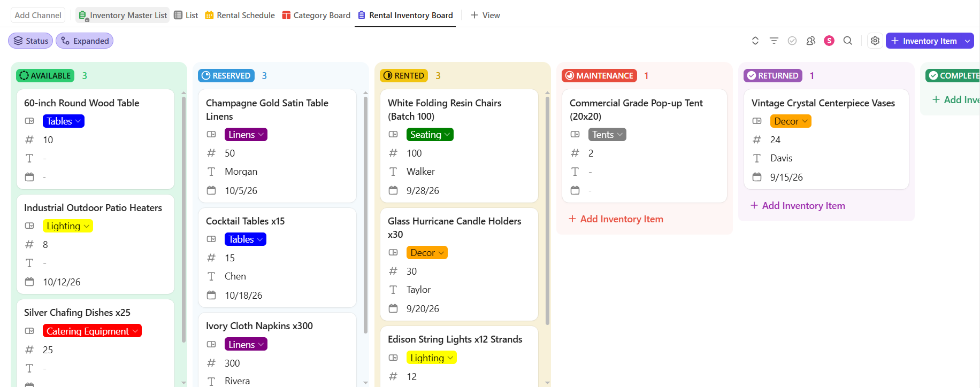This screenshot has width=980, height=388.
Task: Click calendar icon on Commercial Grade Pop-up Tent
Action: pos(575,190)
